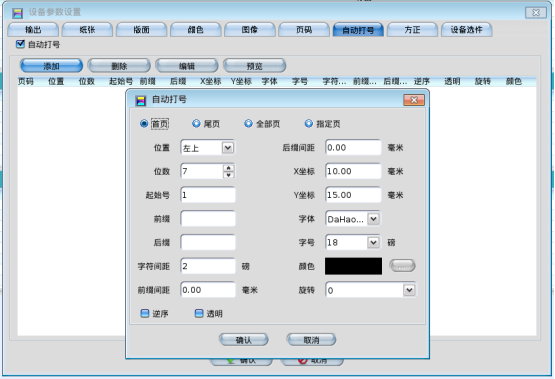Expand the 位置 dropdown showing 左上
The image size is (555, 379).
[x=228, y=148]
